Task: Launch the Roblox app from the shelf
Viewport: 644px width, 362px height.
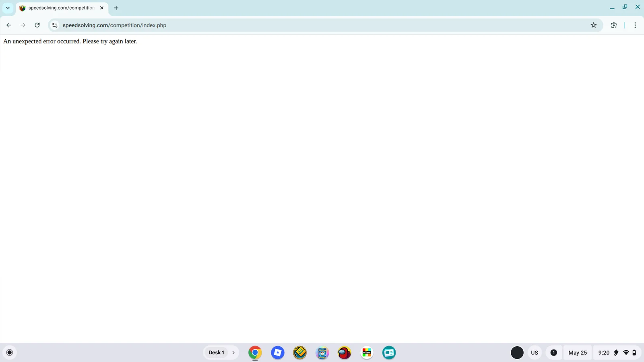Action: [278, 353]
